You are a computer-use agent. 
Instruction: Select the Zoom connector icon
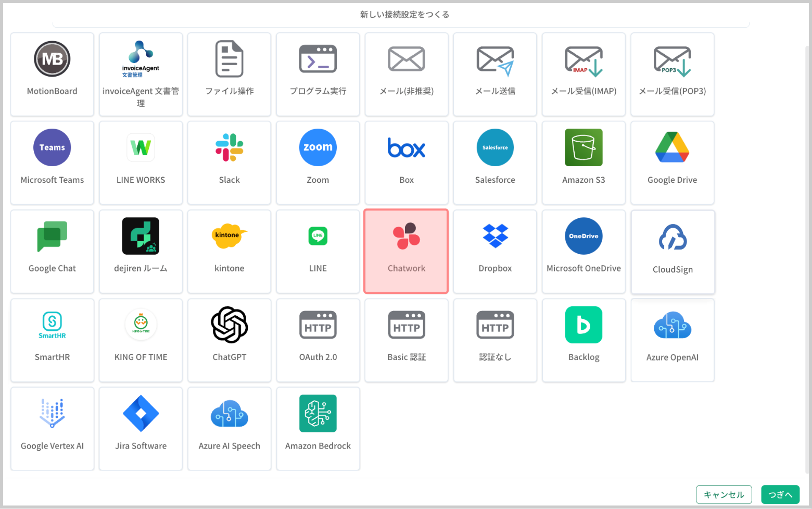coord(318,147)
